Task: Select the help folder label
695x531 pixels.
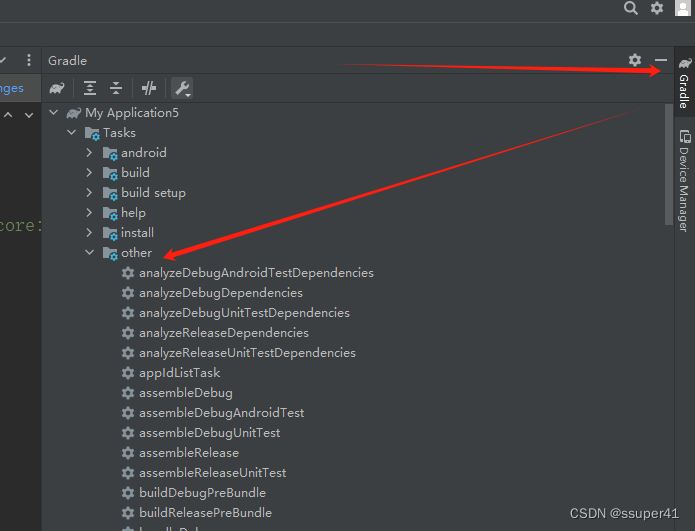Action: click(x=133, y=213)
